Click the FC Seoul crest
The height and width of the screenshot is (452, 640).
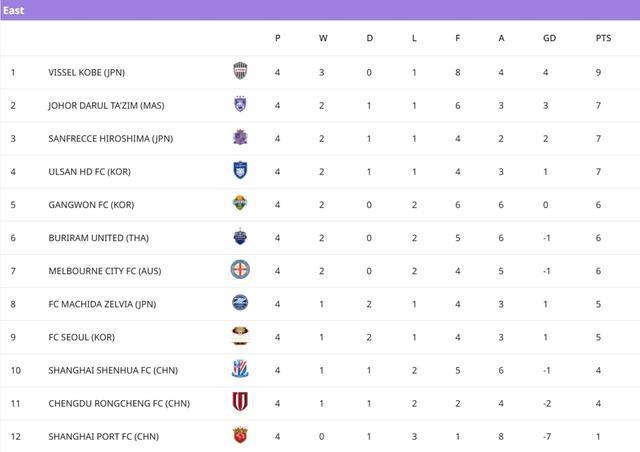point(240,336)
